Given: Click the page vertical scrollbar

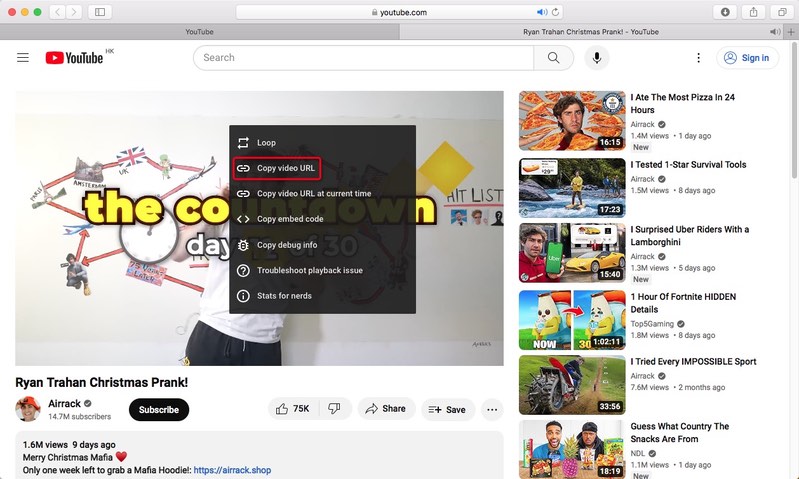Looking at the screenshot, I should coord(795,110).
